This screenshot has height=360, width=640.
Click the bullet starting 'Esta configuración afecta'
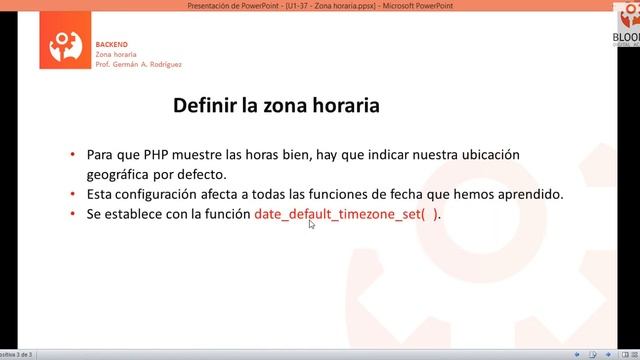[325, 194]
